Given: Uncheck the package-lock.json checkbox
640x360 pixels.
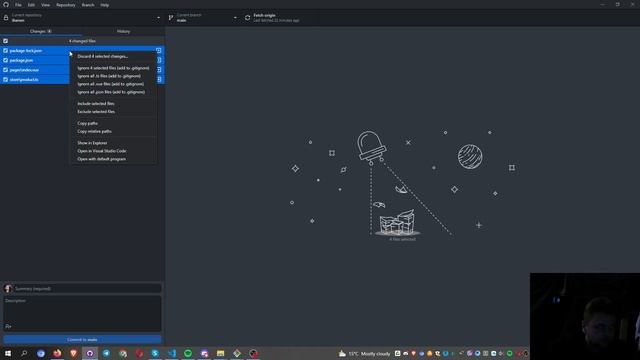Looking at the screenshot, I should [x=6, y=51].
